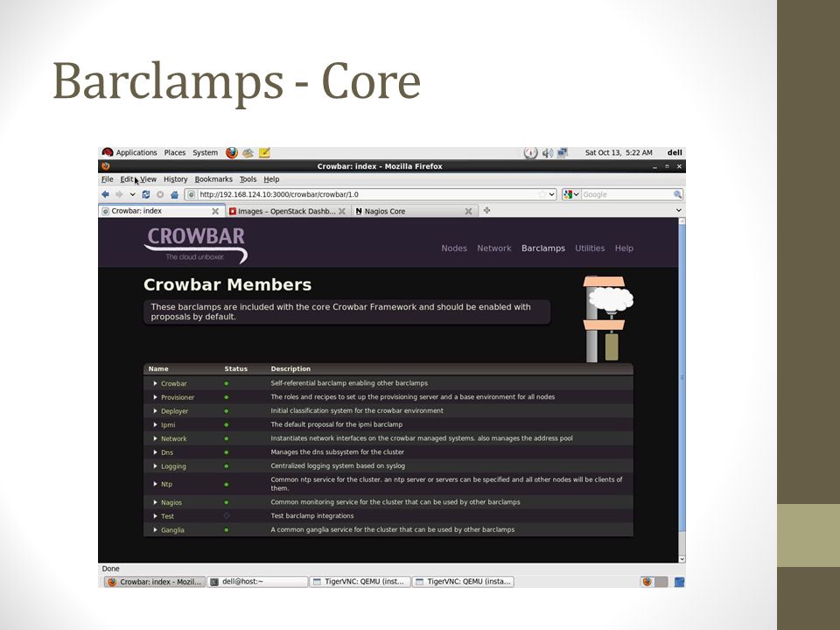Open the notes icon in top panel
Screen dimensions: 840x630
tap(264, 152)
